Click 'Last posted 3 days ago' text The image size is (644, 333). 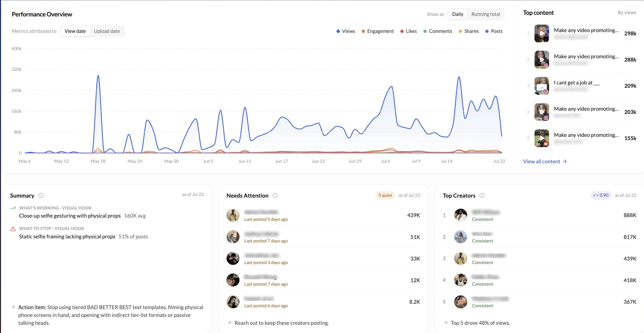[x=266, y=262]
